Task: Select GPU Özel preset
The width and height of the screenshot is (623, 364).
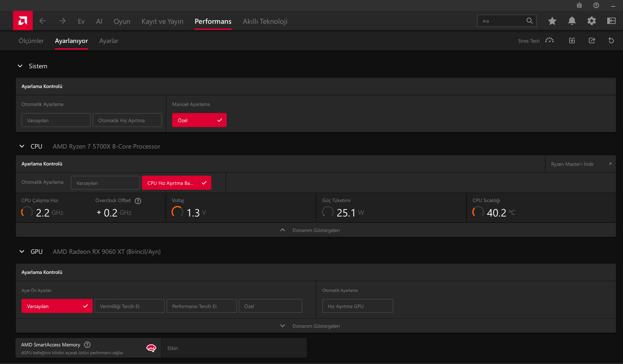Action: pyautogui.click(x=270, y=306)
